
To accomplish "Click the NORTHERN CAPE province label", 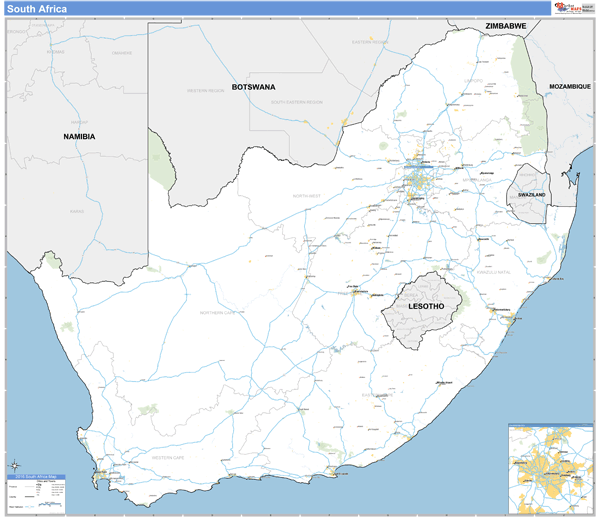I will coord(217,313).
